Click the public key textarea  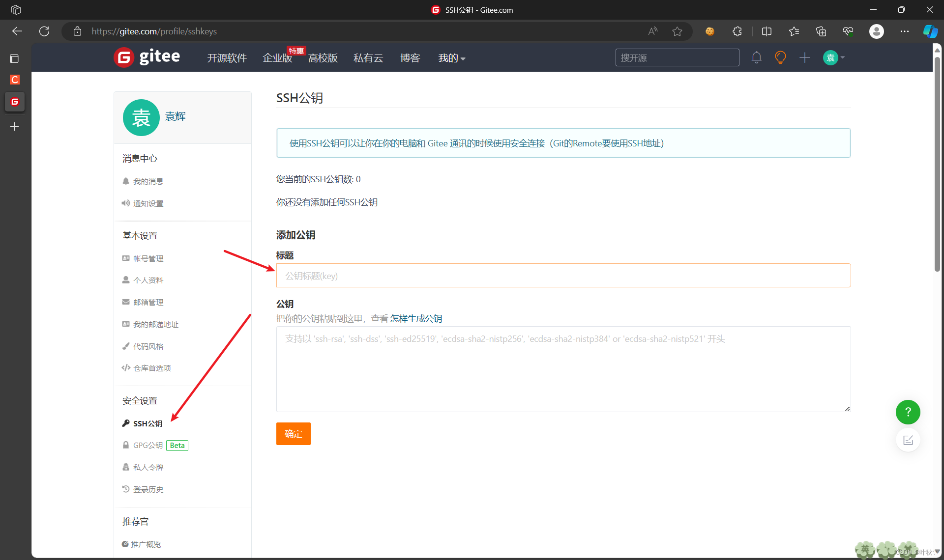[x=563, y=369]
